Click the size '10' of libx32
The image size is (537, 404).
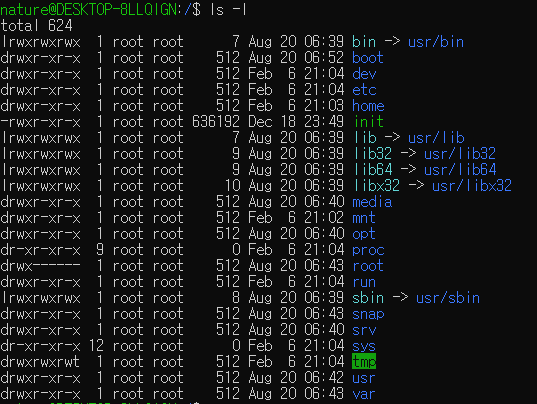pyautogui.click(x=232, y=186)
